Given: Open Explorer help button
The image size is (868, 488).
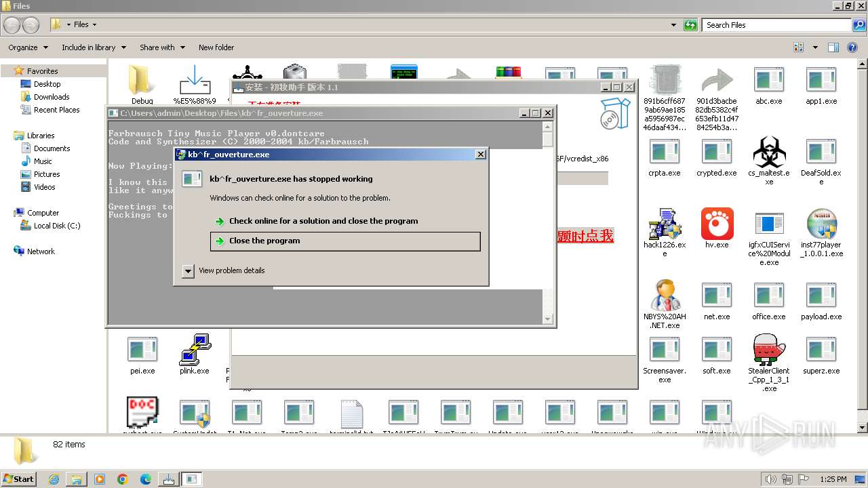Looking at the screenshot, I should (853, 47).
